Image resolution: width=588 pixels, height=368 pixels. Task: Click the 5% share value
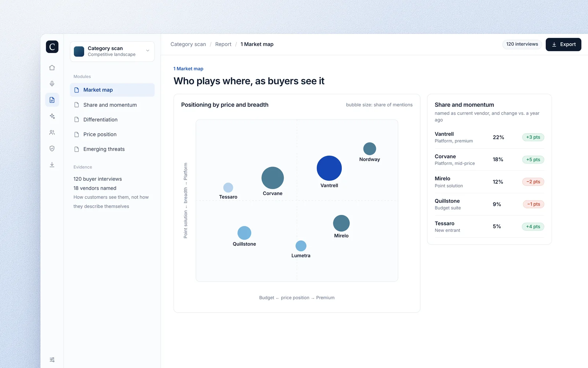click(x=497, y=226)
